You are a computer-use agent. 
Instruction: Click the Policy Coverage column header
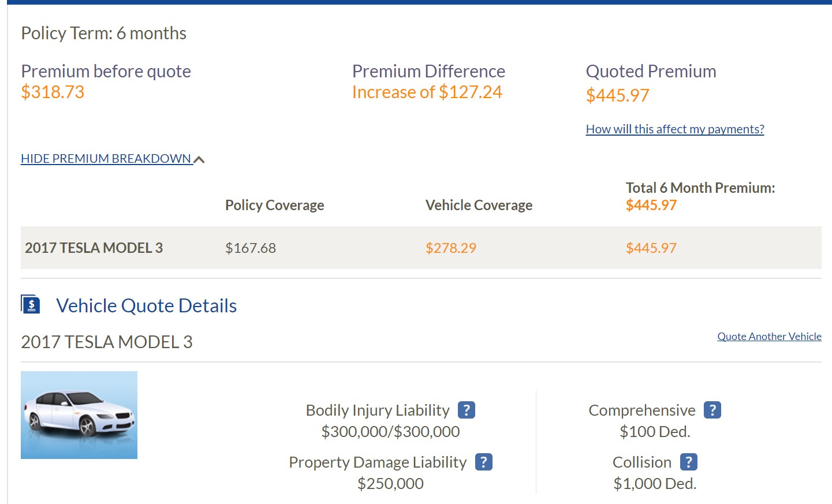click(x=274, y=205)
